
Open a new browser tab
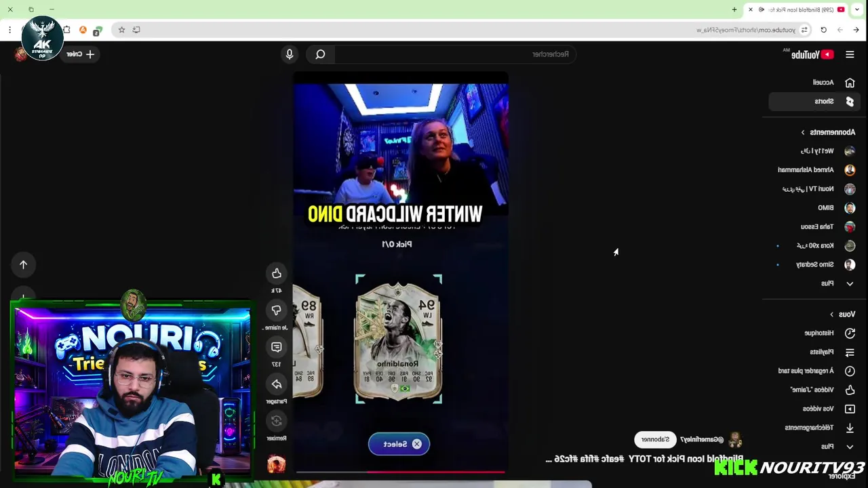pyautogui.click(x=734, y=9)
